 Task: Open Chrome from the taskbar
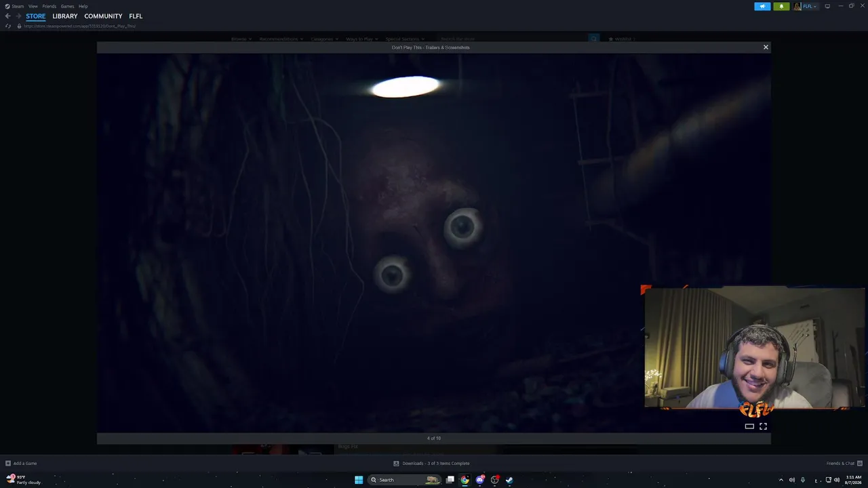[x=465, y=480]
